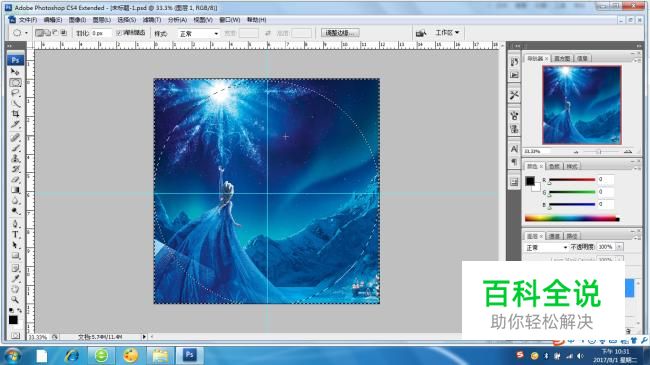The height and width of the screenshot is (365, 650).
Task: Click the red R slider in Color panel
Action: click(572, 180)
